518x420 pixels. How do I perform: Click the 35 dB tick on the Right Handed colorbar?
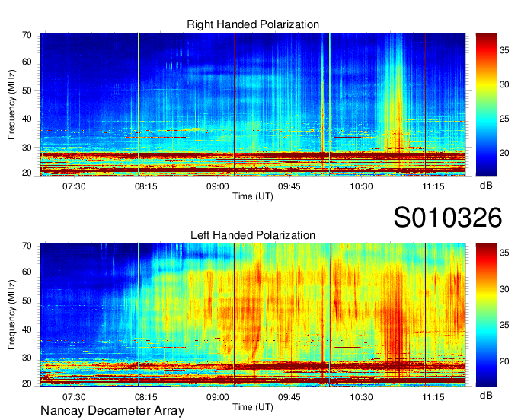[x=504, y=50]
